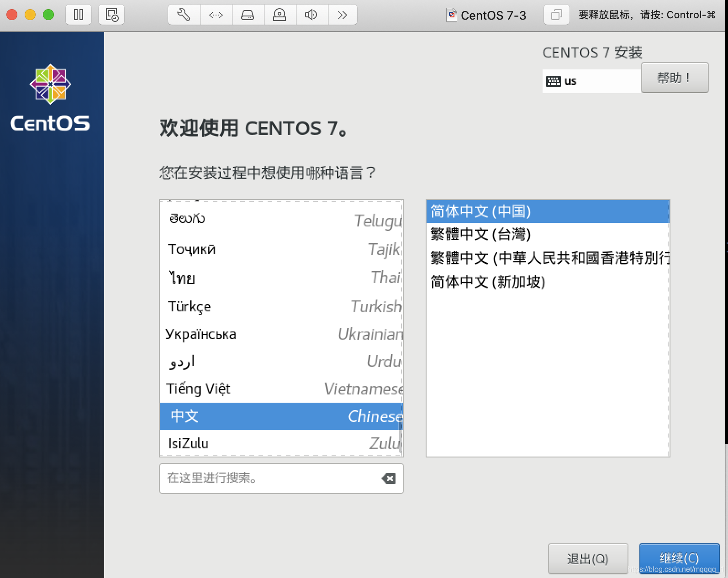Screen dimensions: 728x578
Task: Choose 简体中文 (中国) locale
Action: tap(548, 211)
